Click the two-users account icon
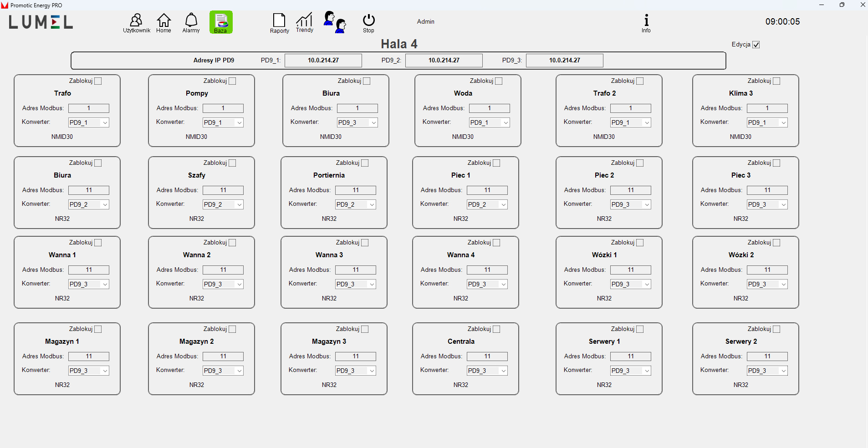Image resolution: width=868 pixels, height=448 pixels. [x=335, y=22]
